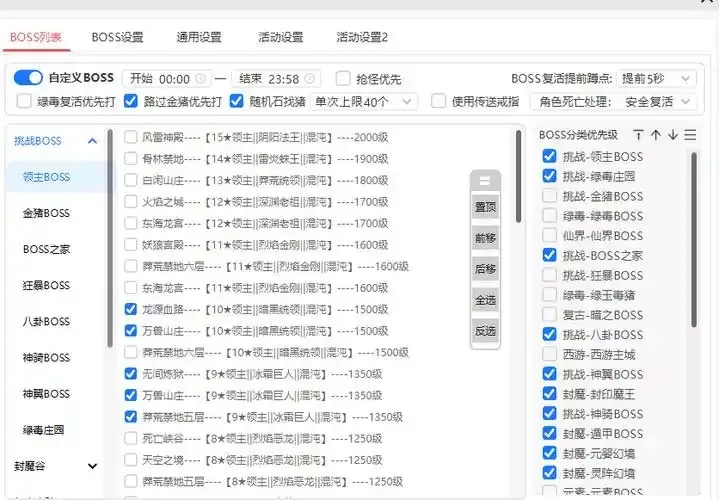The image size is (719, 500).
Task: Select 神翼BOSS in sidebar
Action: (46, 394)
